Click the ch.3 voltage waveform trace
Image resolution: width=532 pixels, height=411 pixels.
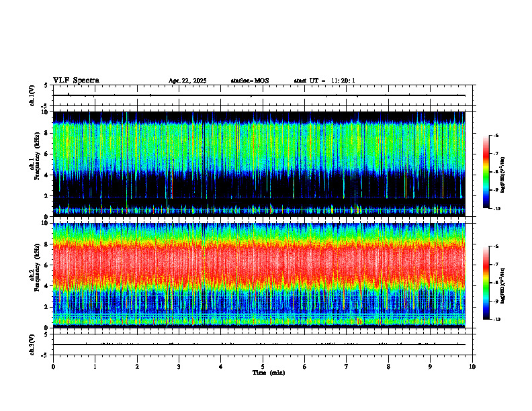tap(259, 345)
